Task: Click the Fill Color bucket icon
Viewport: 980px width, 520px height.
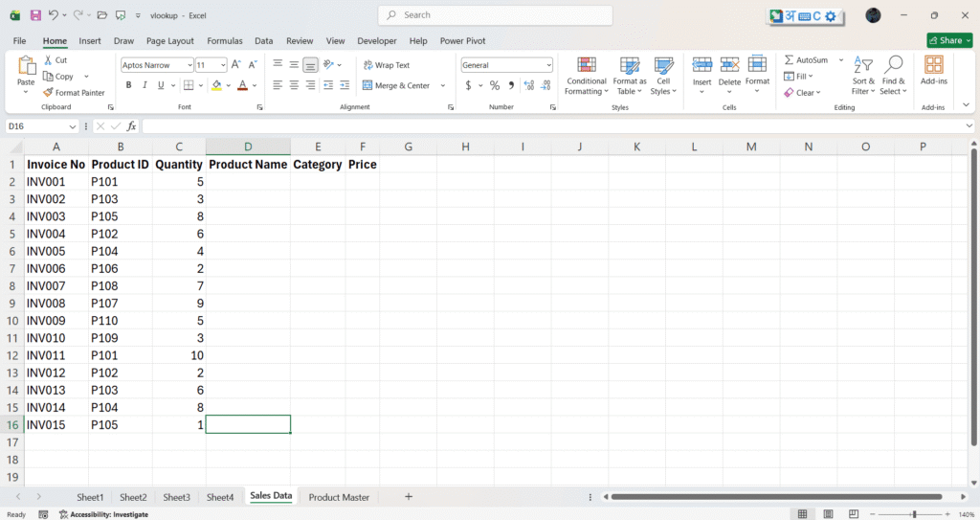Action: tap(216, 85)
